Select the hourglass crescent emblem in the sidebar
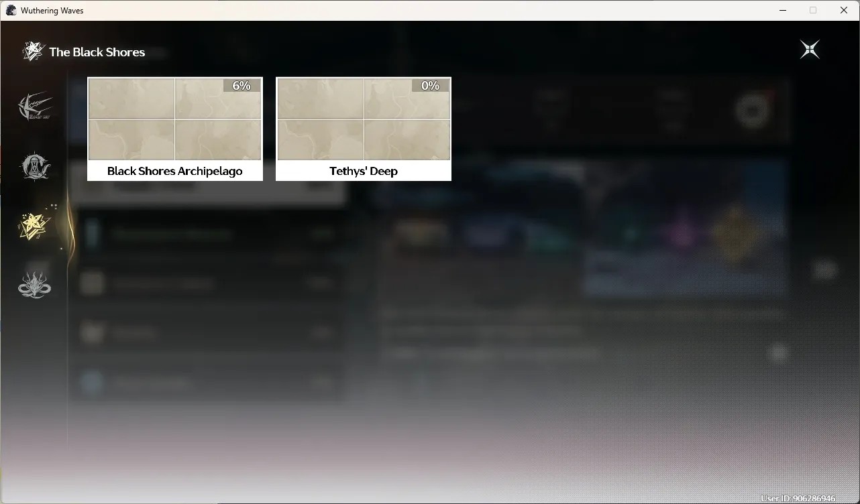The image size is (860, 504). [35, 167]
